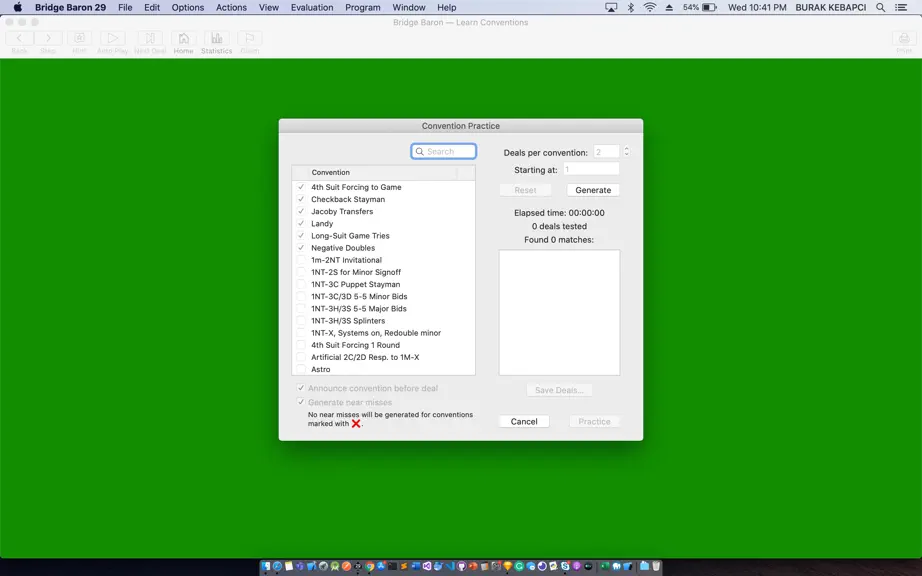This screenshot has width=922, height=576.
Task: Check 1m-2NT Invitational checkbox
Action: [301, 260]
